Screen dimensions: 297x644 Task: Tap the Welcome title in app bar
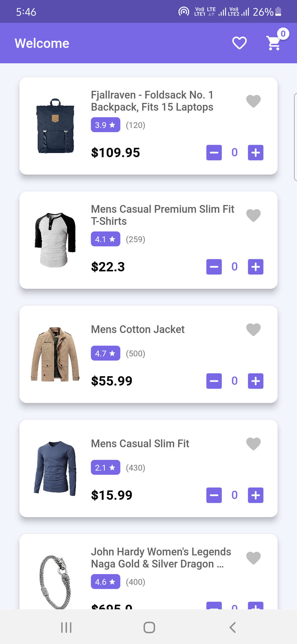[x=42, y=43]
